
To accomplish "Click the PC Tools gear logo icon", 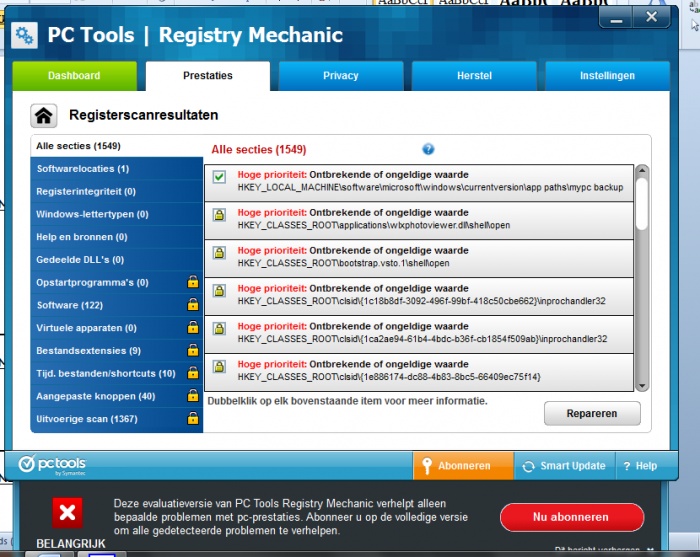I will point(24,35).
